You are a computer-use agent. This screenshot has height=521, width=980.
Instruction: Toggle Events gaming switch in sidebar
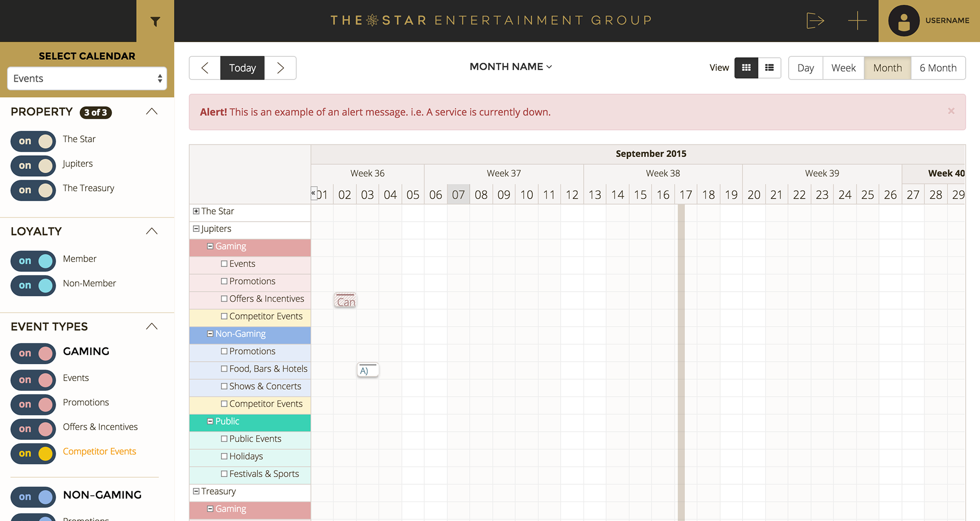(33, 380)
